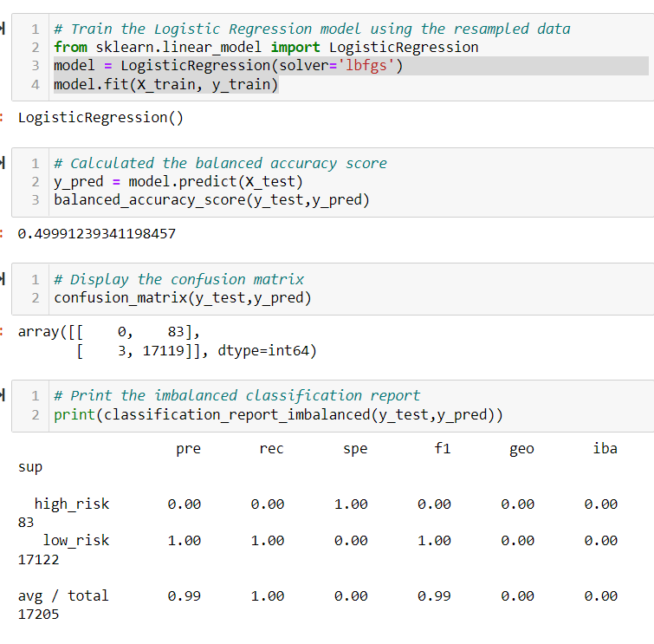Run the Logistic Regression training cell
Image resolution: width=654 pixels, height=644 pixels.
tap(2, 29)
